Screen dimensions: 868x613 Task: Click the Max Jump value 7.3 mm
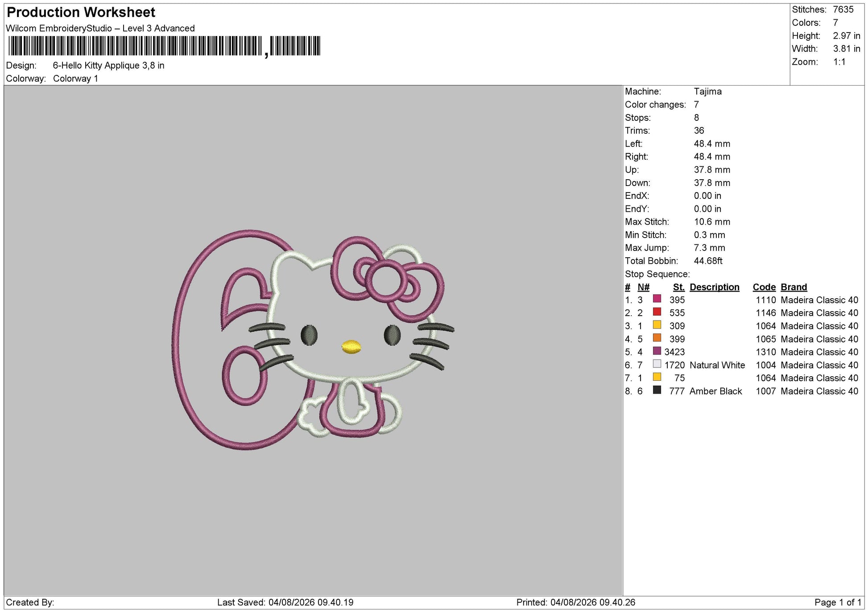pyautogui.click(x=709, y=248)
